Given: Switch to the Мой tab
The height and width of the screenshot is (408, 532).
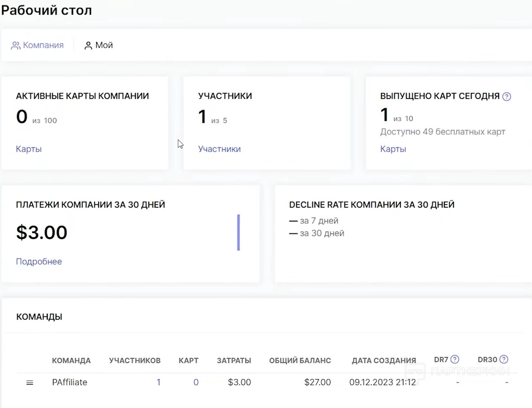Looking at the screenshot, I should 104,45.
